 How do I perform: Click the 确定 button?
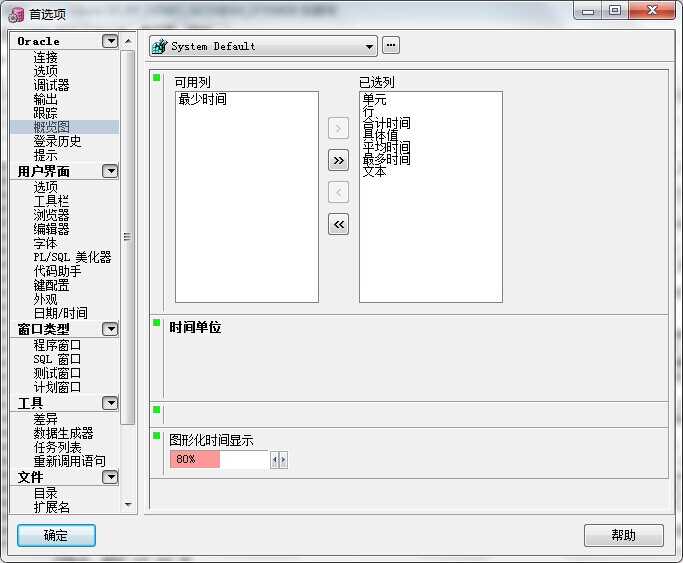tap(56, 536)
